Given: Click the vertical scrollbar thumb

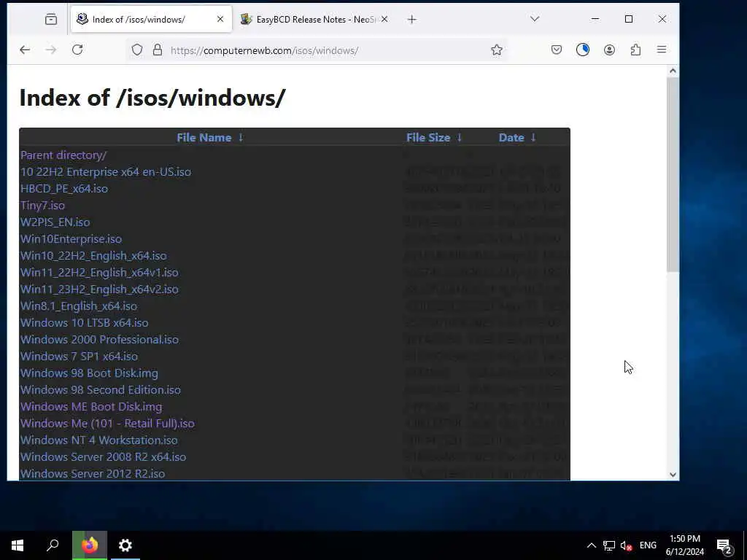Looking at the screenshot, I should 673,175.
